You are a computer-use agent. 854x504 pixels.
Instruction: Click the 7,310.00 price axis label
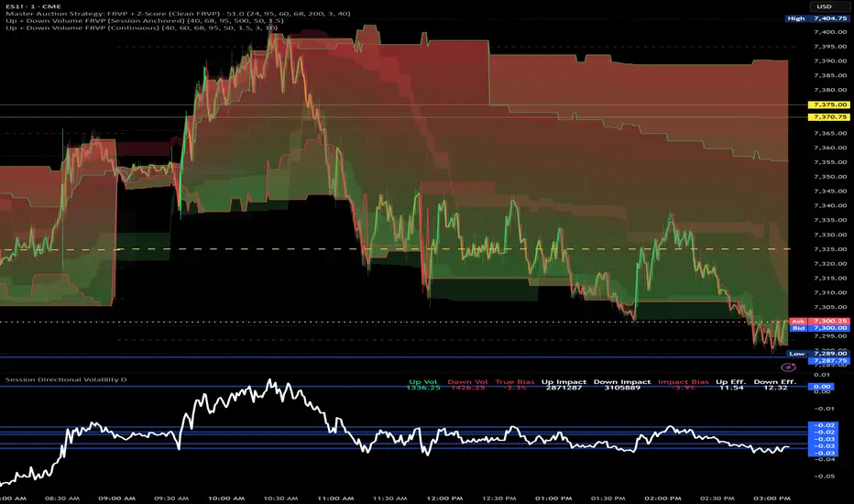click(x=830, y=292)
